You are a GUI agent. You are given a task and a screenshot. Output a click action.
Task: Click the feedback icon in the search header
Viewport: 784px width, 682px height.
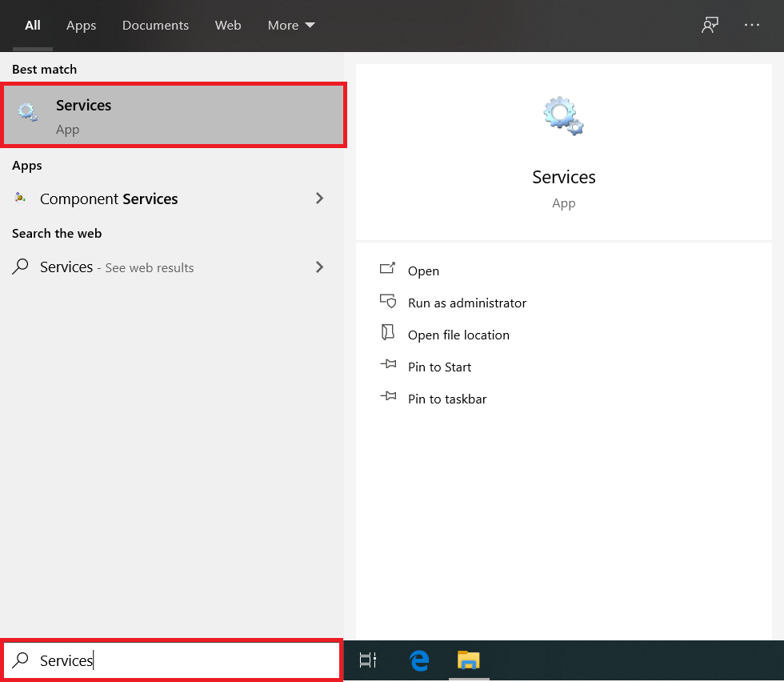coord(709,26)
